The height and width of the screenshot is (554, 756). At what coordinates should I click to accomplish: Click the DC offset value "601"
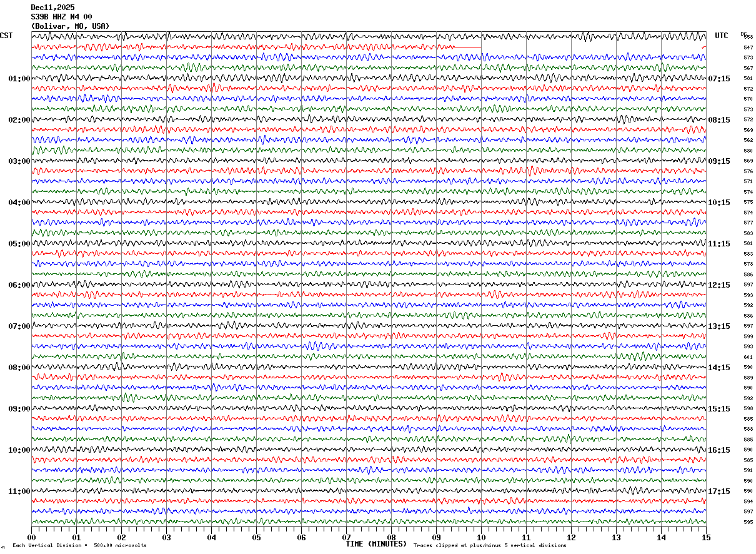(748, 357)
